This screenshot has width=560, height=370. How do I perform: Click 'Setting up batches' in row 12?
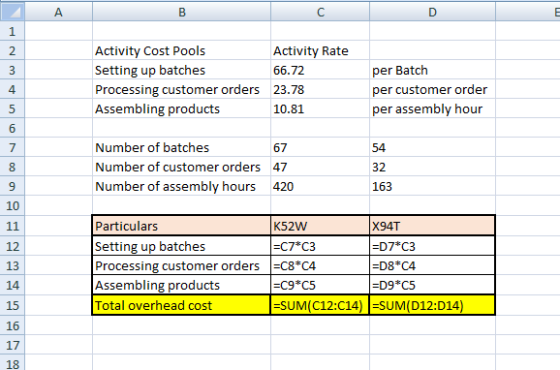[x=181, y=246]
